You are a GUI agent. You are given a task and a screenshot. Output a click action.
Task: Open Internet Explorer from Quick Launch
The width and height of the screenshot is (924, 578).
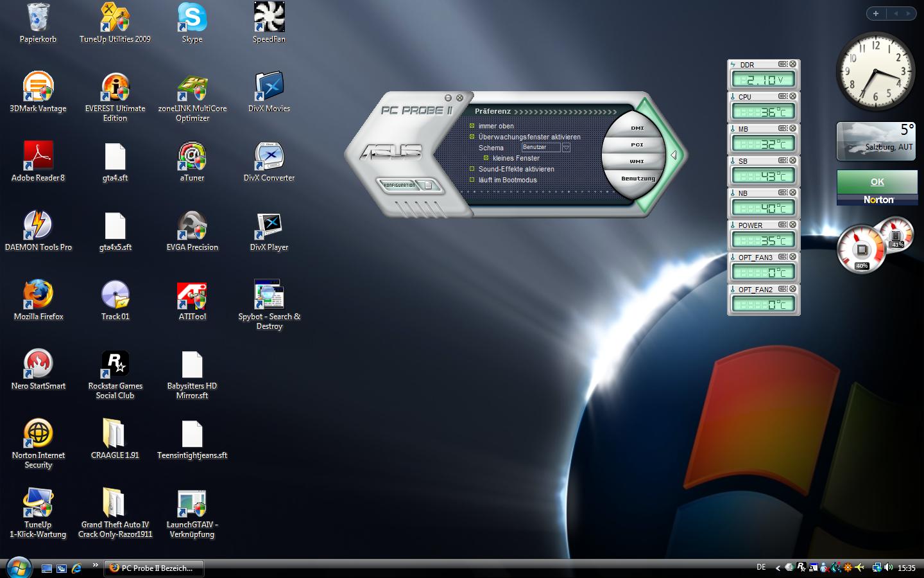tap(77, 568)
